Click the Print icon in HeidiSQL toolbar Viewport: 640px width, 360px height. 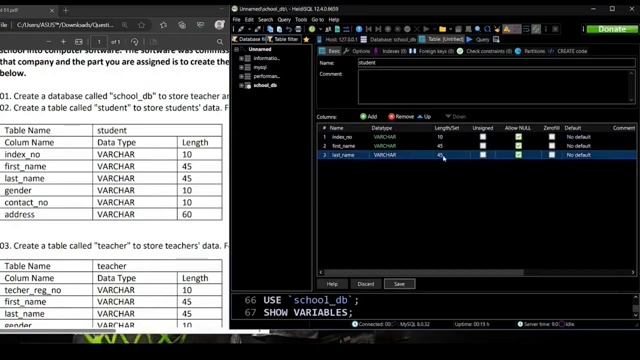point(298,29)
